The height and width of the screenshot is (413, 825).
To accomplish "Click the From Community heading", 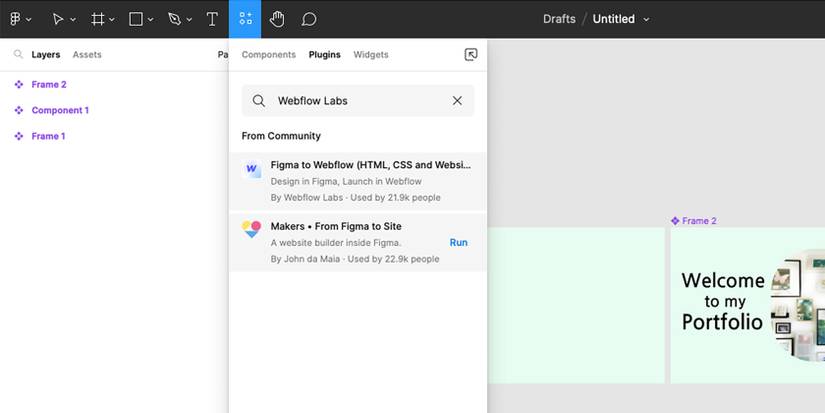I will click(x=281, y=136).
